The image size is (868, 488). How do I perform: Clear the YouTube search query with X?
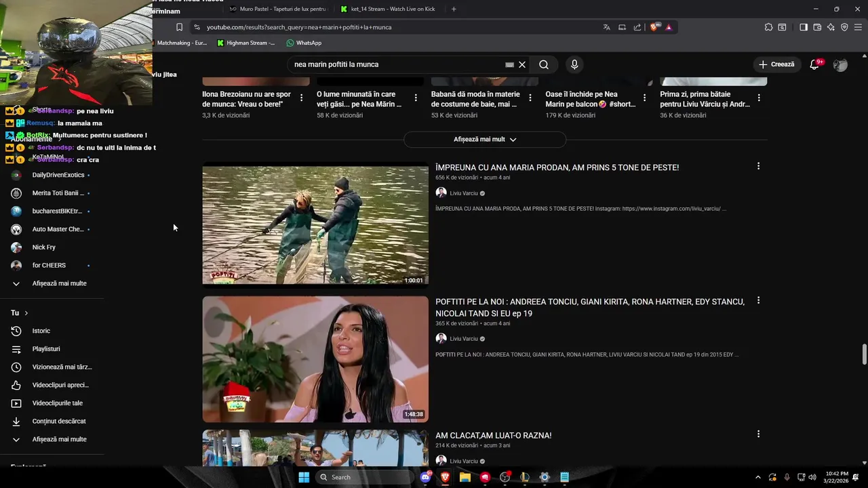pyautogui.click(x=522, y=64)
